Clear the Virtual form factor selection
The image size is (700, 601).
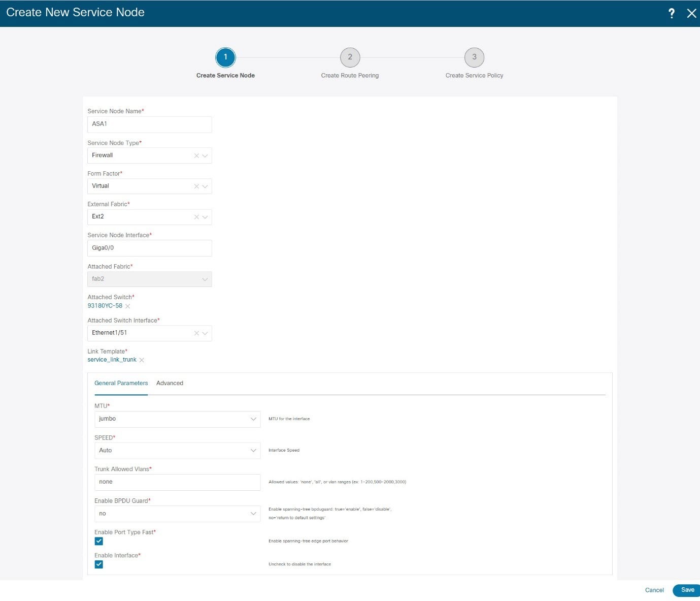click(x=196, y=186)
